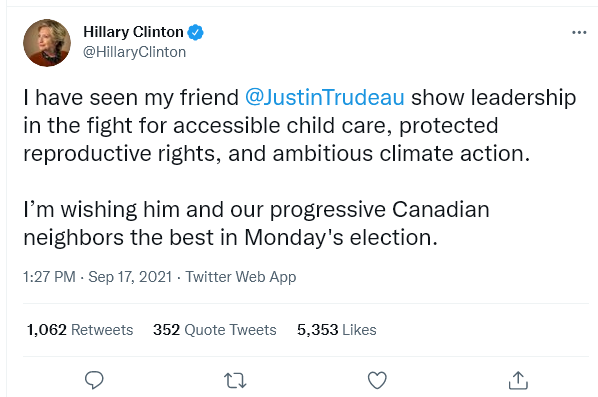Follow the @JustinTrudeau mention link
Viewport: 598px width, 397px height.
tap(325, 97)
